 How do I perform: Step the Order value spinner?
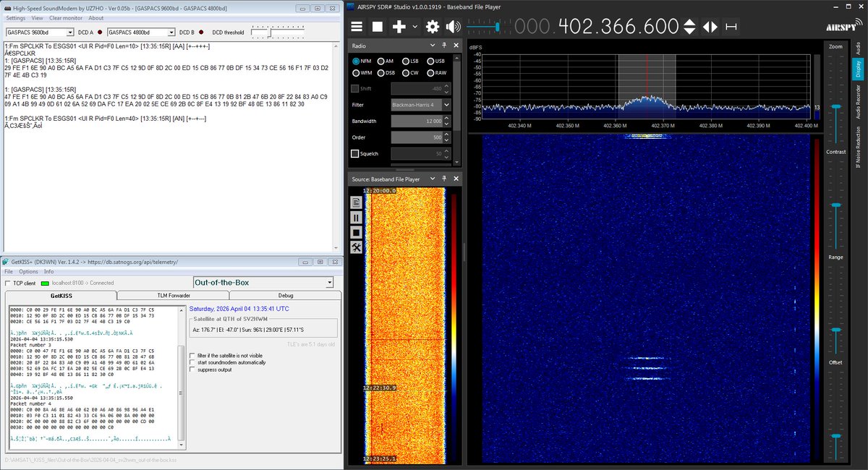tap(446, 137)
